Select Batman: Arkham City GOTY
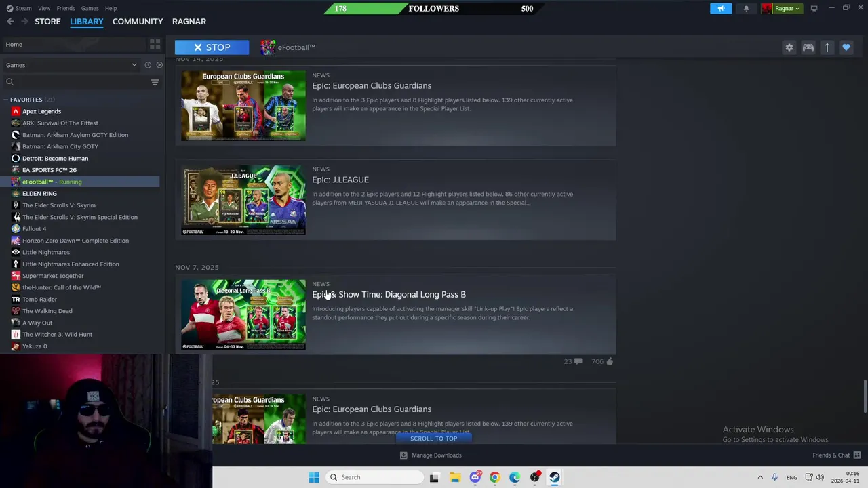The image size is (868, 488). (x=60, y=146)
